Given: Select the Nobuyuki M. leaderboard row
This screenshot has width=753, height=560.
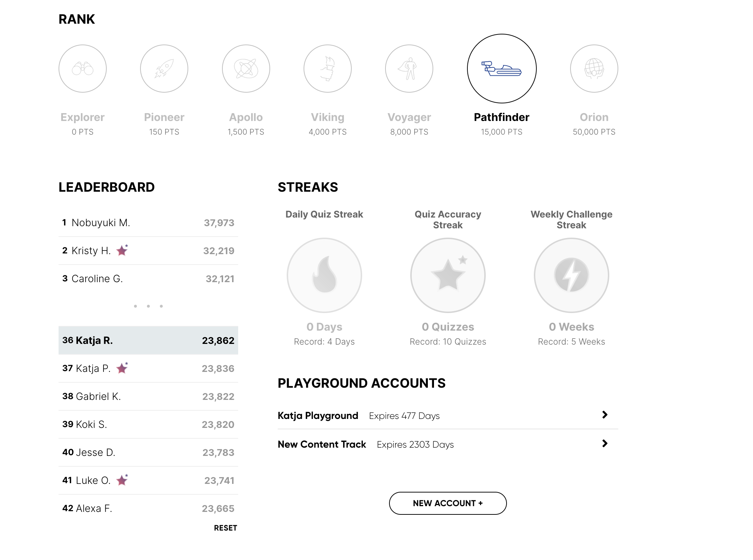Looking at the screenshot, I should tap(148, 223).
